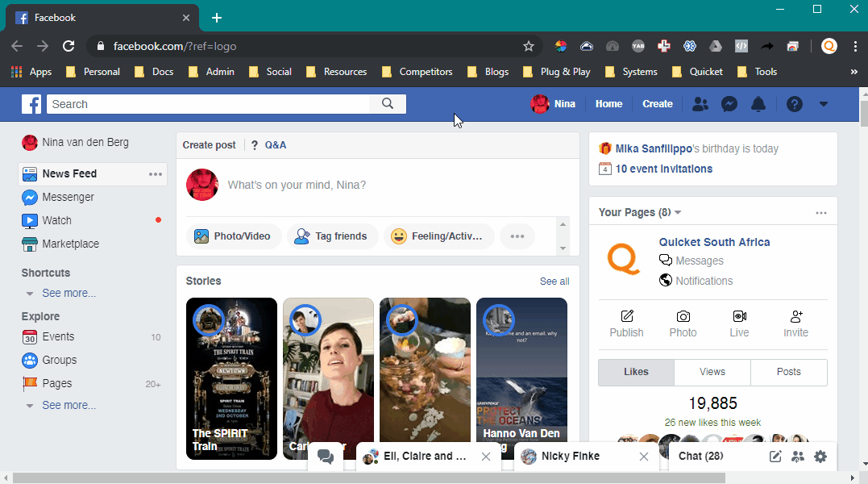Open 10 event invitations link
The image size is (868, 484).
coord(664,169)
